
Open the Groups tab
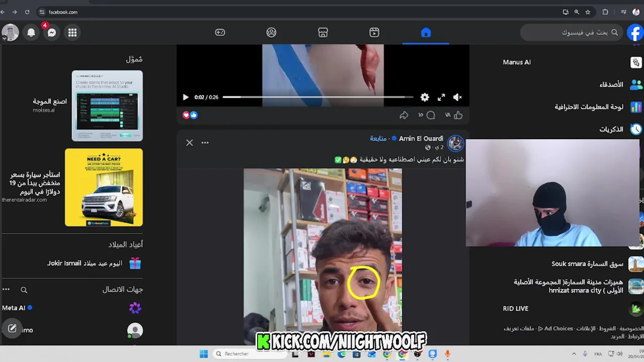pyautogui.click(x=272, y=33)
